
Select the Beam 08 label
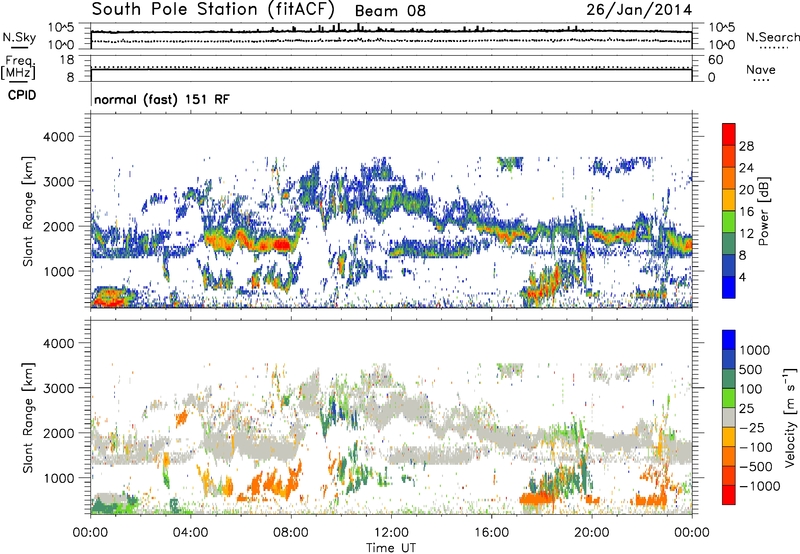pos(390,11)
